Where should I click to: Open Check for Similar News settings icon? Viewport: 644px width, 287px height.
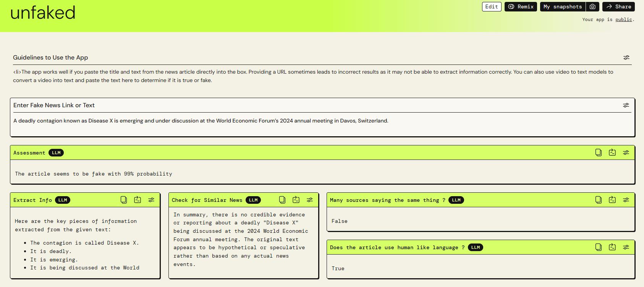pos(310,200)
